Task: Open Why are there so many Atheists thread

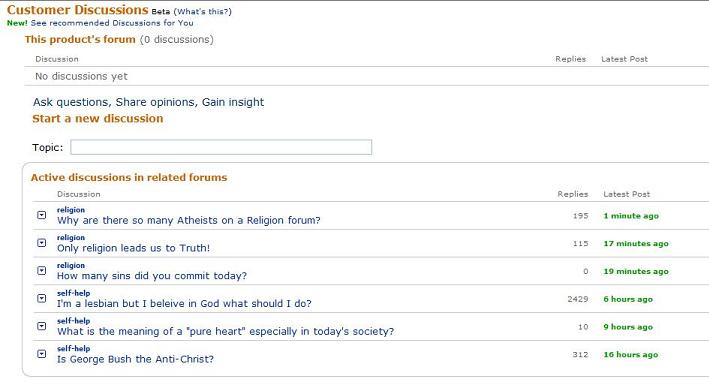Action: pyautogui.click(x=189, y=220)
